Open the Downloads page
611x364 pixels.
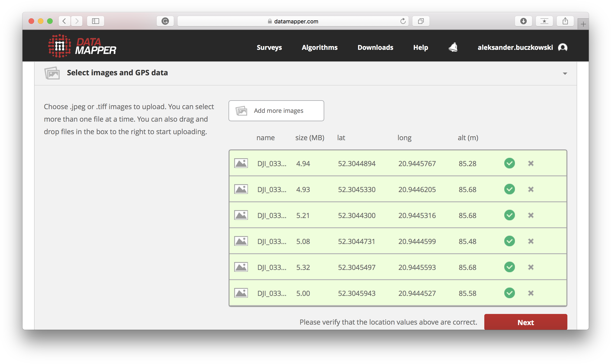coord(375,47)
